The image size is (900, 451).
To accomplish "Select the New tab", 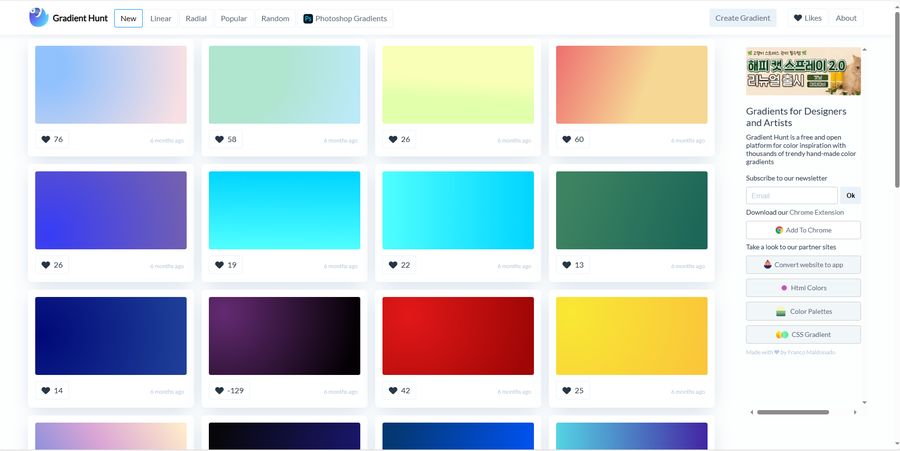I will 129,18.
